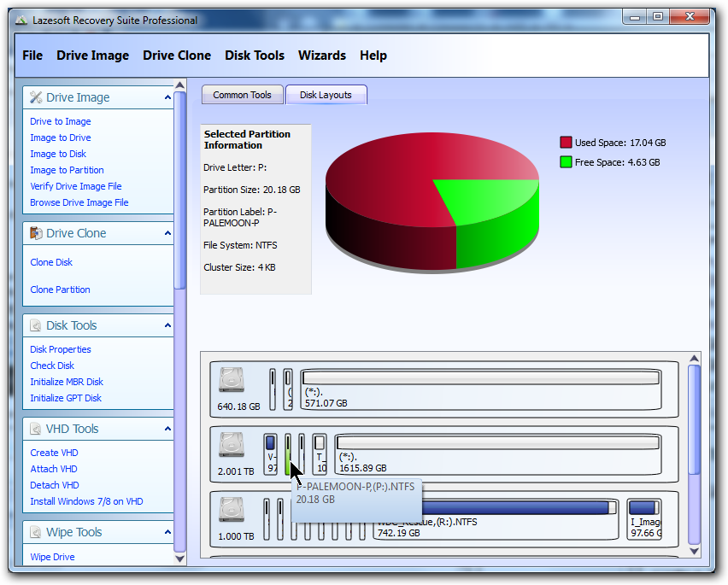Click the Initialize GPT Disk link
This screenshot has height=585, width=728.
click(x=66, y=398)
